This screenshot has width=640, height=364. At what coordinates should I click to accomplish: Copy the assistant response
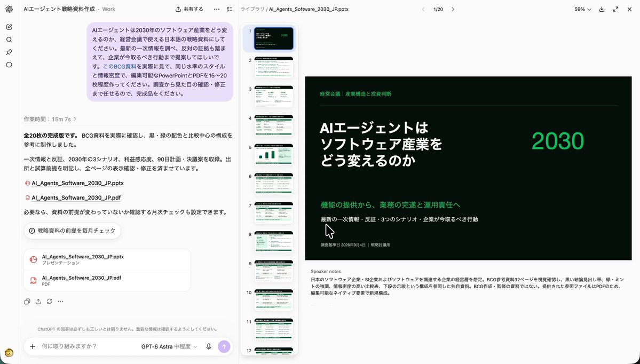(x=27, y=302)
